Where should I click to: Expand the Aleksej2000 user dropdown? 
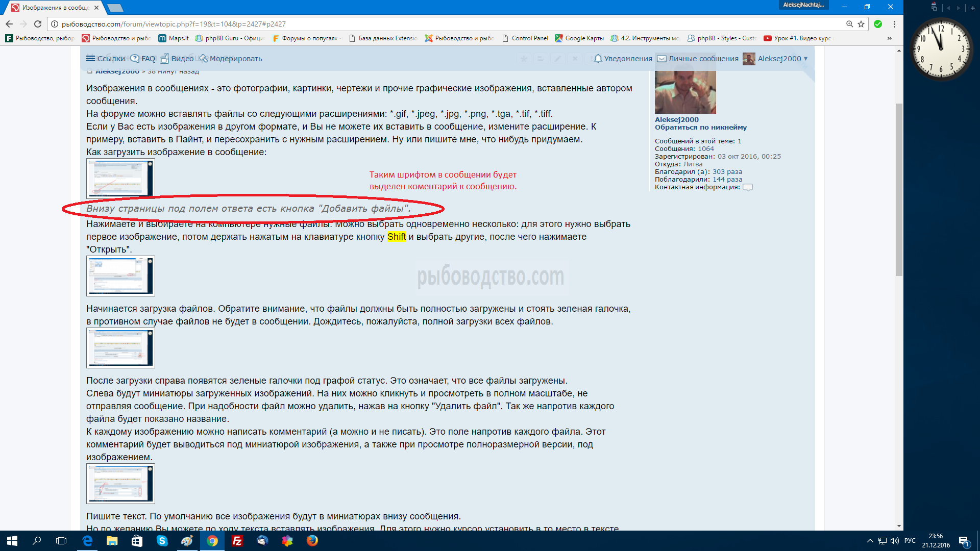click(x=782, y=59)
